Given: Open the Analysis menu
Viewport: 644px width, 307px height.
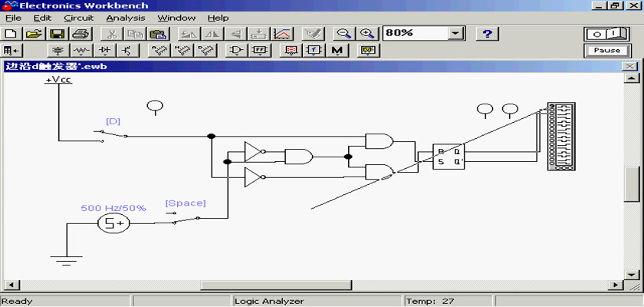Looking at the screenshot, I should 126,18.
